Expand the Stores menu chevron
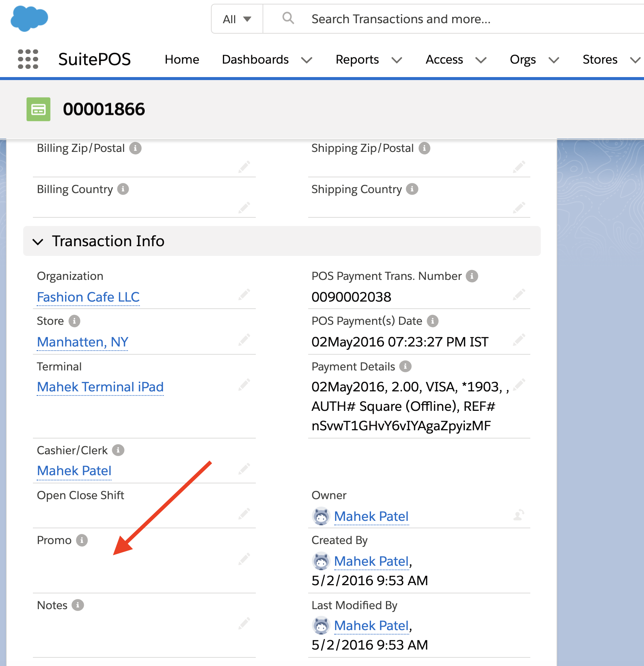The width and height of the screenshot is (644, 666). click(x=635, y=60)
